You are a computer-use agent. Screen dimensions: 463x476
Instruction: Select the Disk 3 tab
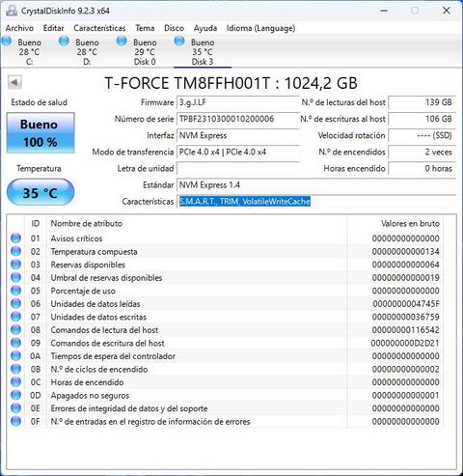coord(203,51)
